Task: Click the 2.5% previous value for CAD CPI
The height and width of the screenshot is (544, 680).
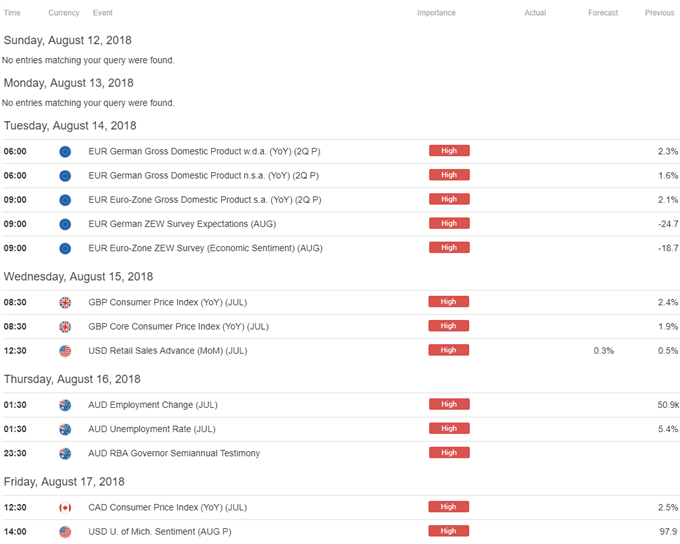Action: [x=668, y=508]
